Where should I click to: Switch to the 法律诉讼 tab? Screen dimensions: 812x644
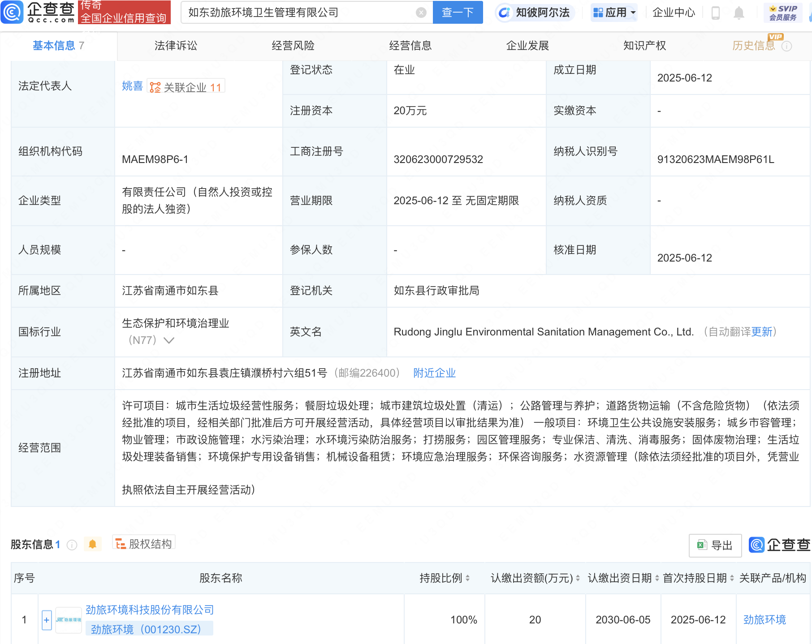(176, 46)
